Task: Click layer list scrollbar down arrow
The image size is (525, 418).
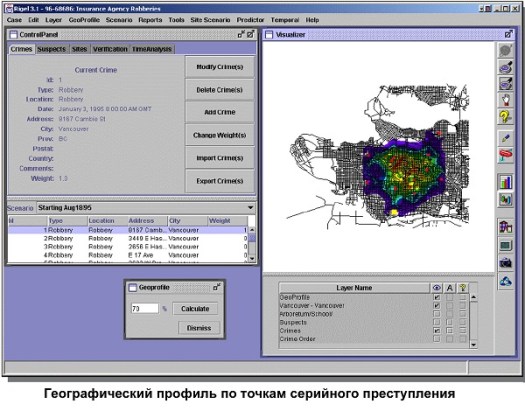Action: click(x=473, y=344)
